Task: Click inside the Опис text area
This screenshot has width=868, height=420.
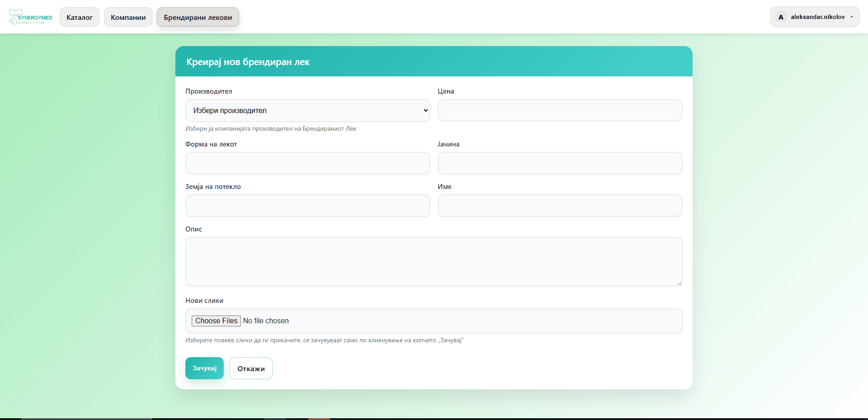Action: [434, 262]
